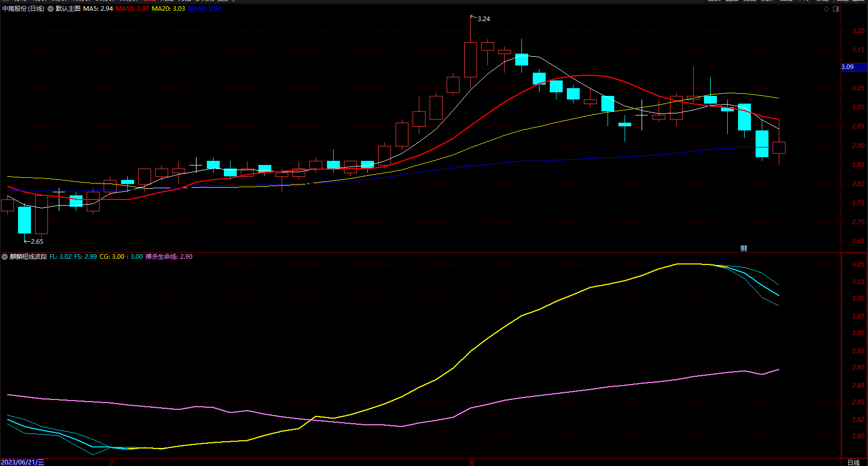Expand the main chart indicator dropdown arrow
This screenshot has height=466, width=868.
51,9
